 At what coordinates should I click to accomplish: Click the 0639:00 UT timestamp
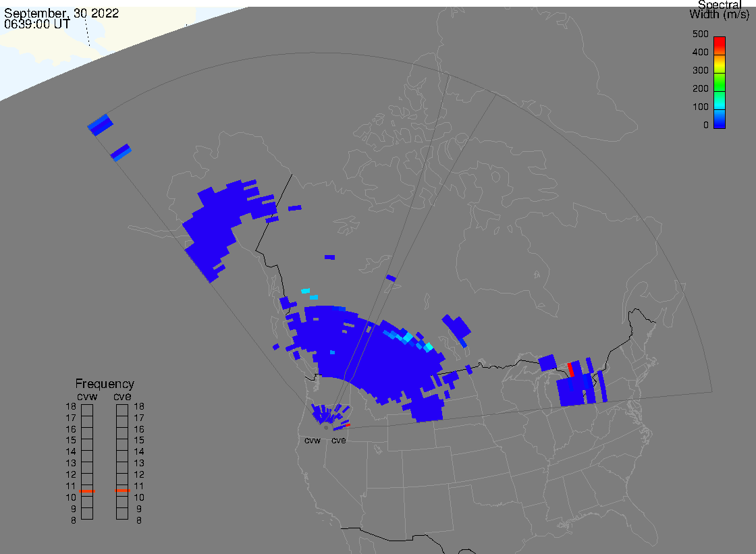tap(37, 24)
